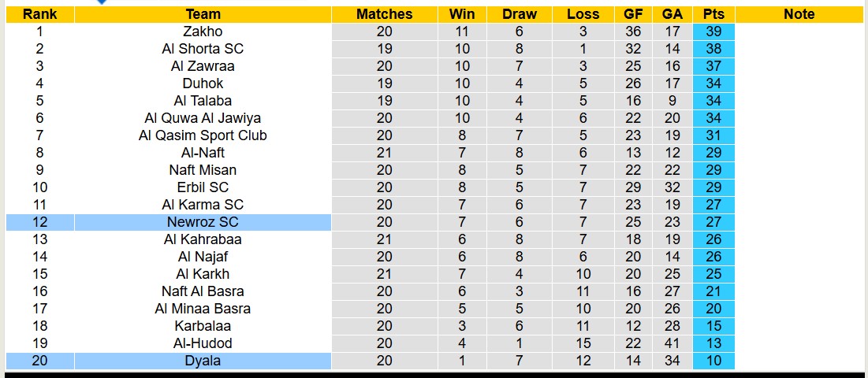Click the GA column header
Viewport: 868px width, 378px height.
(x=672, y=14)
